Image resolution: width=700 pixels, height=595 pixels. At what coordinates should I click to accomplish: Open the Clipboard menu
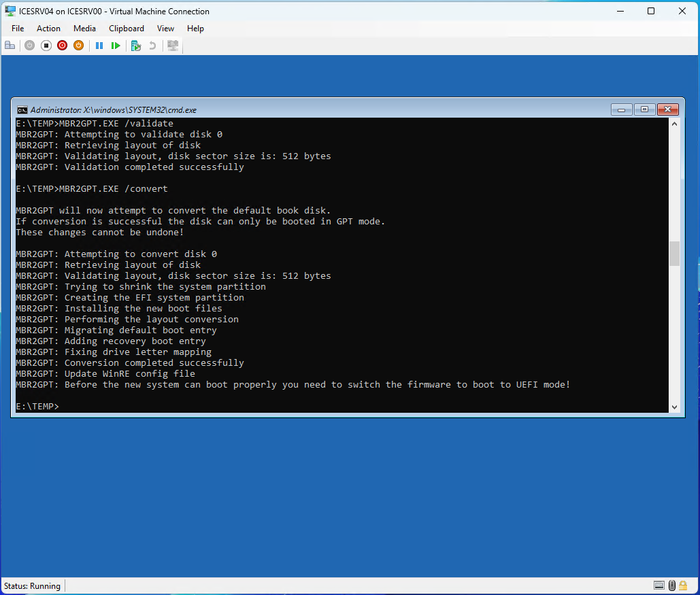(127, 29)
